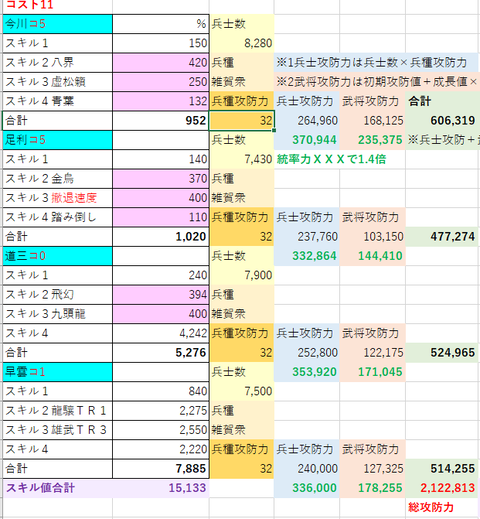The width and height of the screenshot is (480, 519).
Task: Click the bold total 477,274
Action: [x=443, y=237]
